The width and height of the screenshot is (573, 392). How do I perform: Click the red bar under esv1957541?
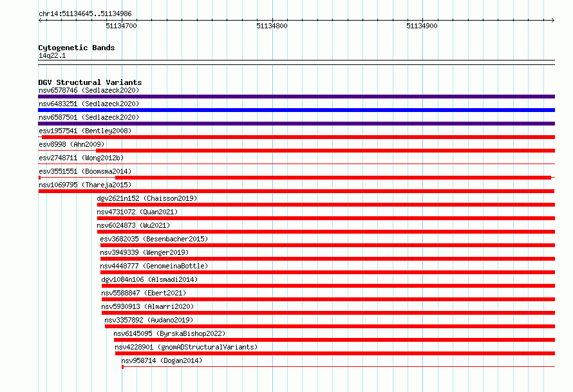298,137
